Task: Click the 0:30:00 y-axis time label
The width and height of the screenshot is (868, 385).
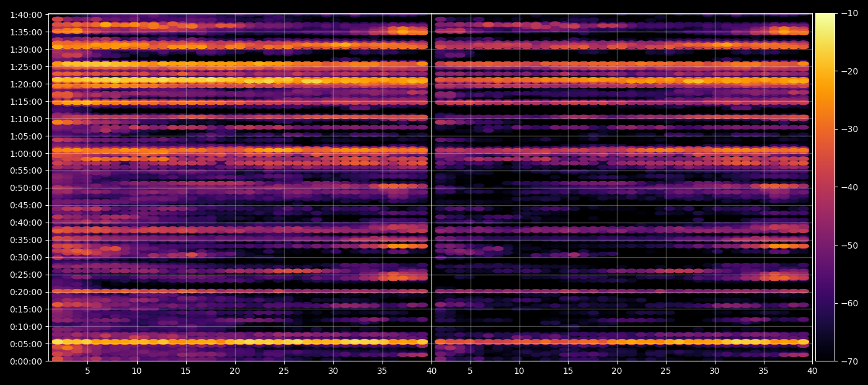Action: point(27,257)
